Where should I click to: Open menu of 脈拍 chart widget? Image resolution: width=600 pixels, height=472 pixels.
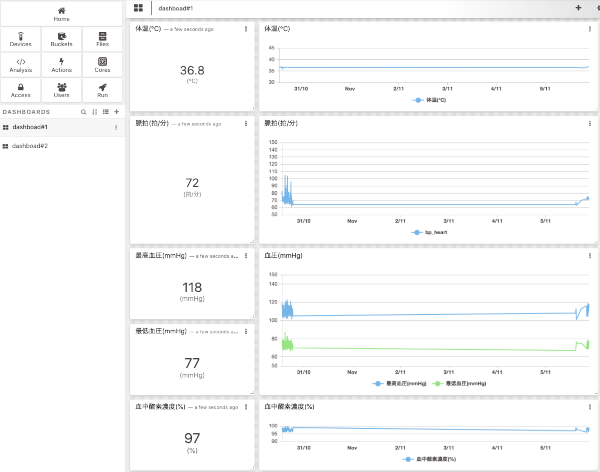(x=590, y=123)
